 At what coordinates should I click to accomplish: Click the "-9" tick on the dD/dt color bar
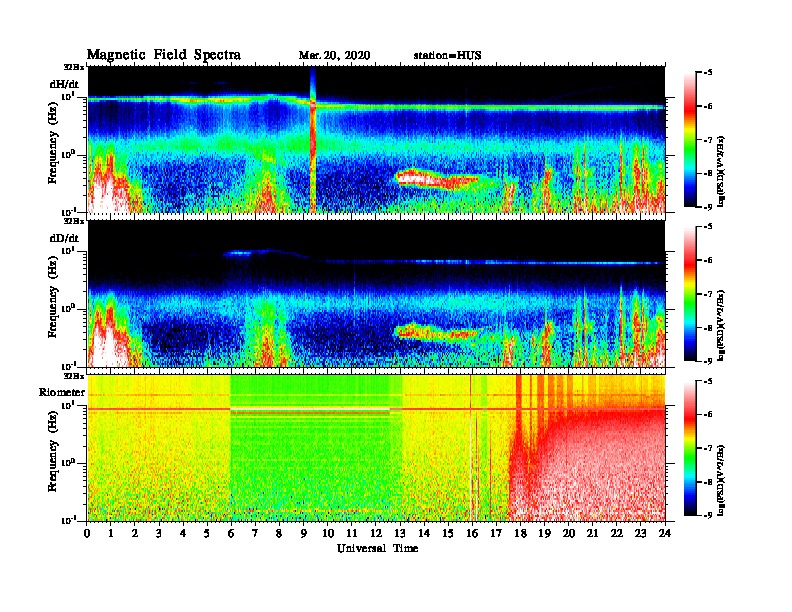click(708, 361)
